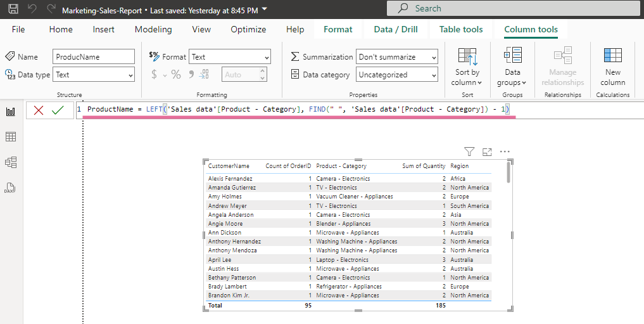Click the Laptop - Electronics cell
The width and height of the screenshot is (644, 324).
pos(342,260)
